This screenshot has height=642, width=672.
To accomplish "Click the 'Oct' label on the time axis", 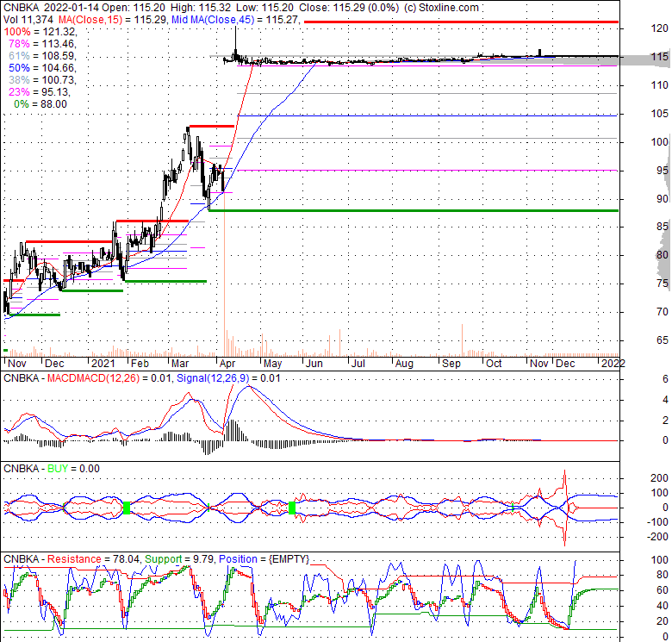I will click(494, 364).
